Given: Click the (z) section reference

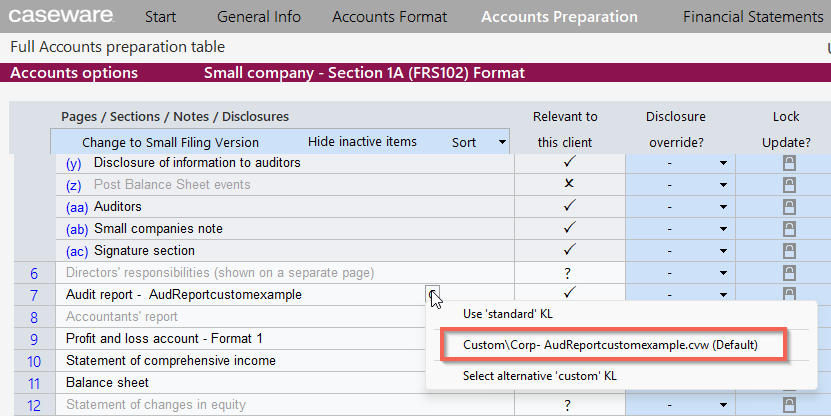Looking at the screenshot, I should (x=74, y=185).
